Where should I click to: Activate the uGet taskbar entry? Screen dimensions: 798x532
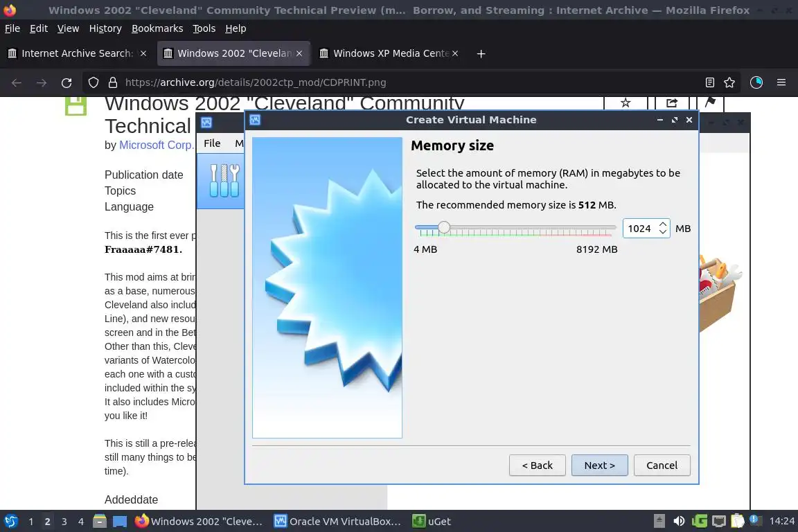pos(432,522)
